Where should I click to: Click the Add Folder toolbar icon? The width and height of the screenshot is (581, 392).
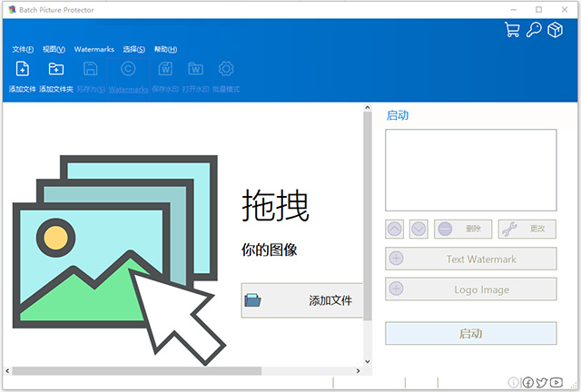pyautogui.click(x=56, y=69)
